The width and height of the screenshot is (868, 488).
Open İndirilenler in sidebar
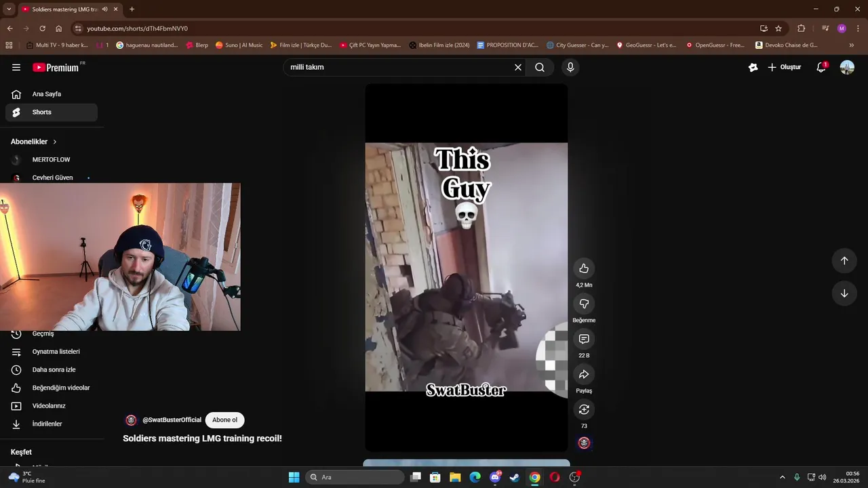52,424
